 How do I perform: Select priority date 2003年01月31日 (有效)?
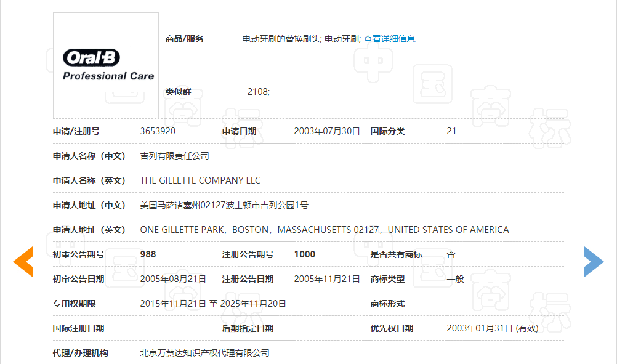[x=492, y=328]
